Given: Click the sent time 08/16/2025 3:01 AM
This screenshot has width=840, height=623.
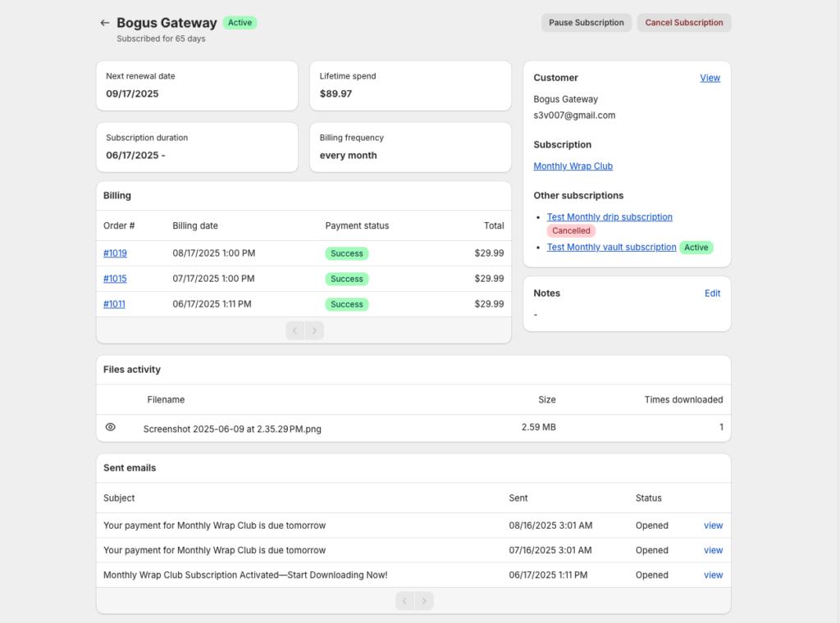Looking at the screenshot, I should (x=550, y=525).
